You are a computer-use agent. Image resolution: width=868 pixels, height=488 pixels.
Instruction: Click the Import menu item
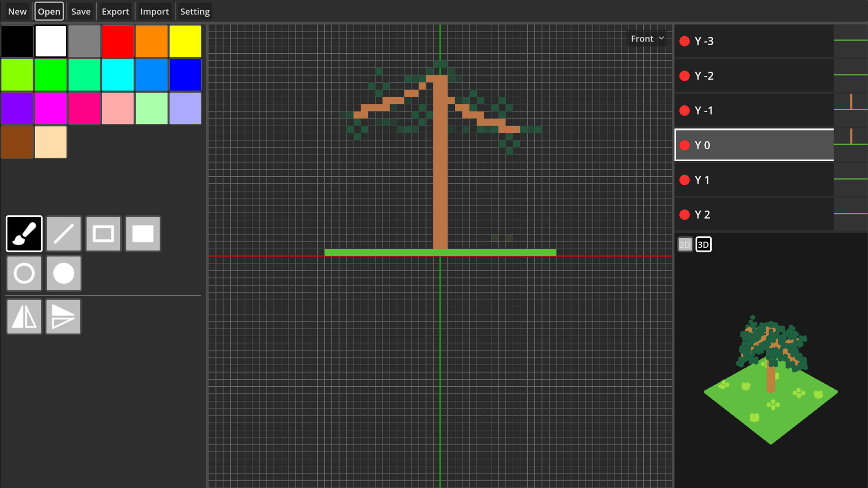(x=155, y=11)
